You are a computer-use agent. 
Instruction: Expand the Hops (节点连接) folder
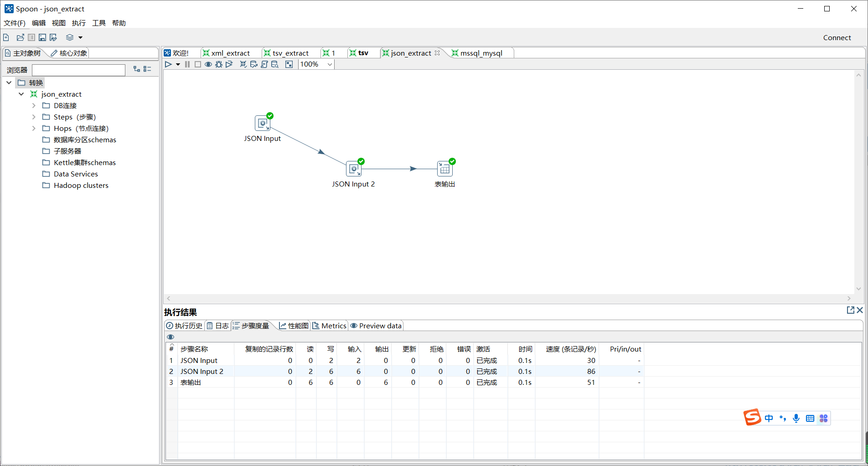click(x=34, y=128)
